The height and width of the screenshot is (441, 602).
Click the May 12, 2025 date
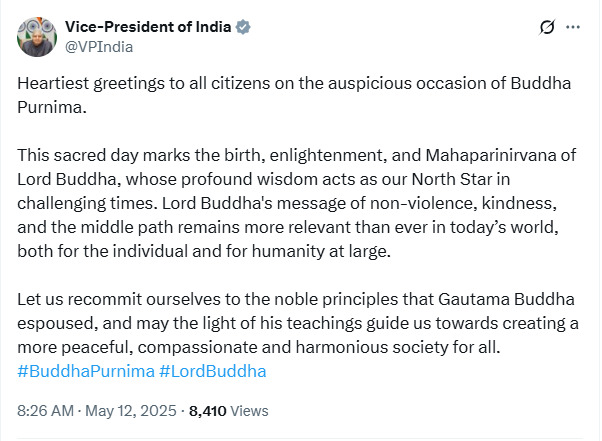coord(131,411)
